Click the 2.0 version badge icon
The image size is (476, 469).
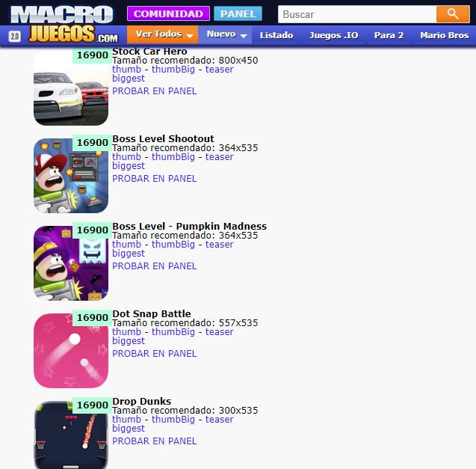(15, 37)
